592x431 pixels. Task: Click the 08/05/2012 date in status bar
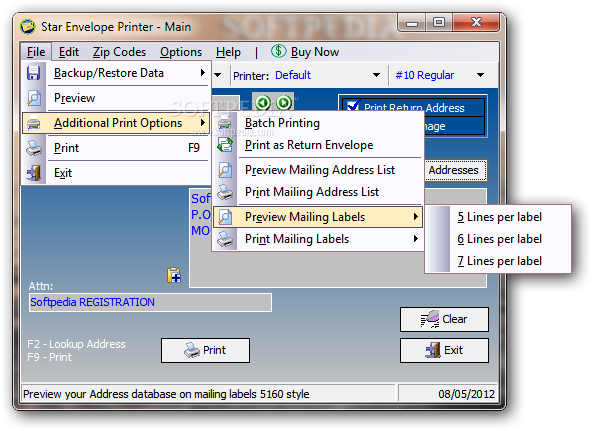tap(466, 394)
